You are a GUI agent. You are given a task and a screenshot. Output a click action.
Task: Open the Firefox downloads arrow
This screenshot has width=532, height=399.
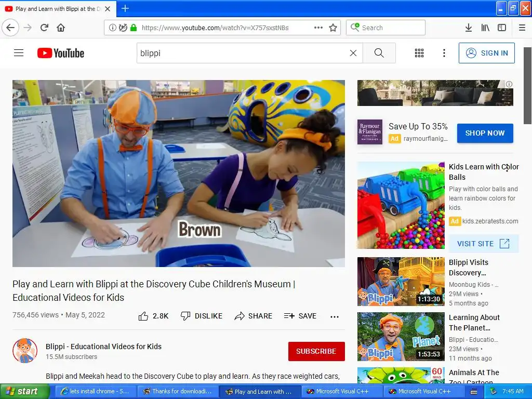(468, 28)
